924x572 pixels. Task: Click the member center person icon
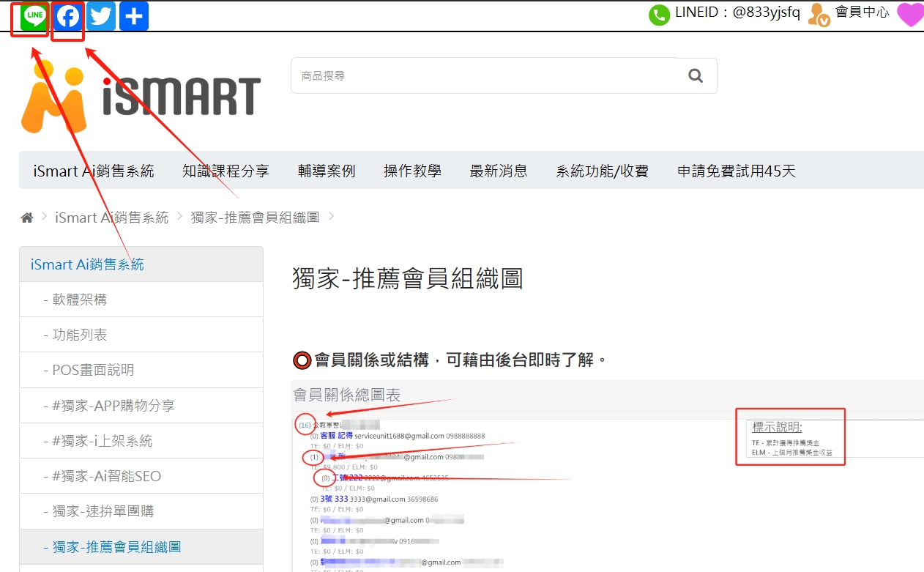(819, 15)
